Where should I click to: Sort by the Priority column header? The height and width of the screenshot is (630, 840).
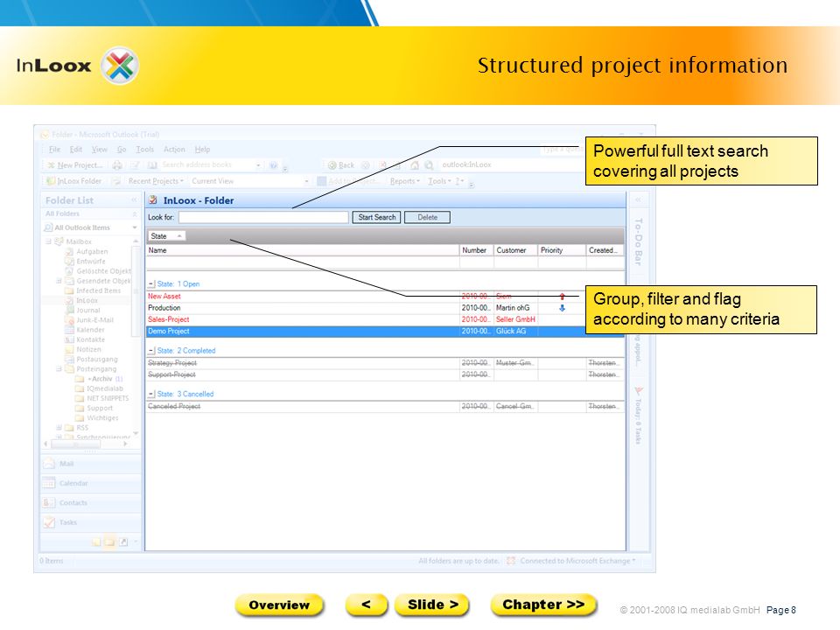pyautogui.click(x=562, y=250)
